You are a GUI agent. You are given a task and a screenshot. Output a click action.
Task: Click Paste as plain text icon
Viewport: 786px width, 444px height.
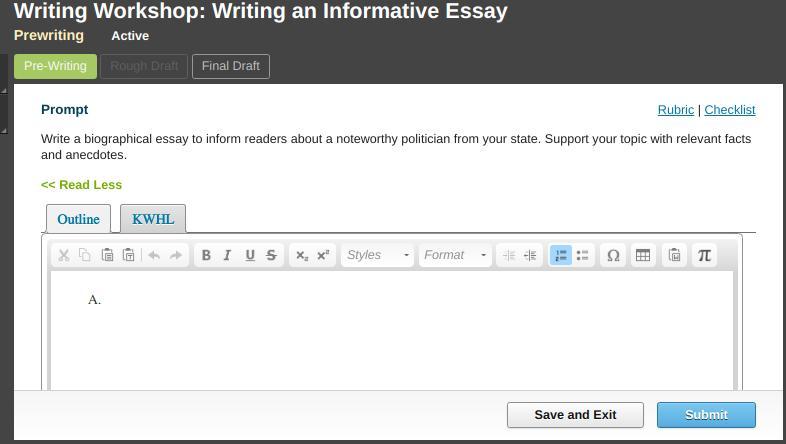tap(129, 255)
